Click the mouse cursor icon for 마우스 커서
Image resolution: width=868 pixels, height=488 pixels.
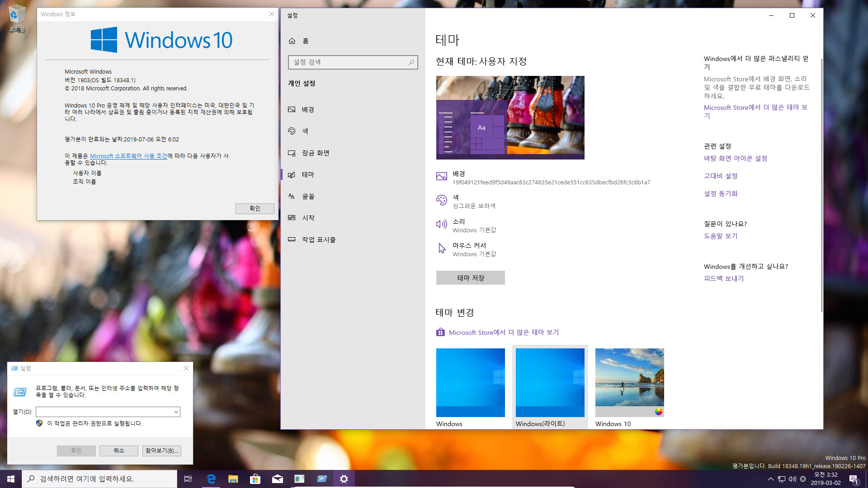(442, 248)
